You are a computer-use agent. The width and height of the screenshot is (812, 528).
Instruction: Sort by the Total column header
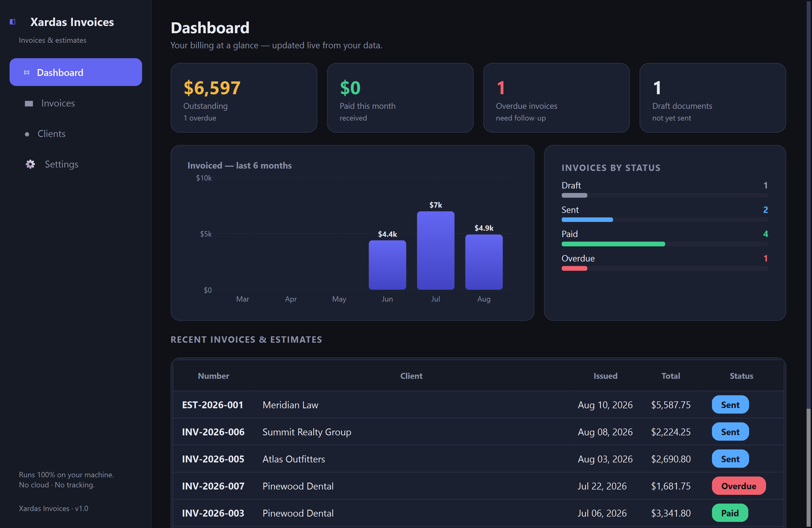(670, 376)
